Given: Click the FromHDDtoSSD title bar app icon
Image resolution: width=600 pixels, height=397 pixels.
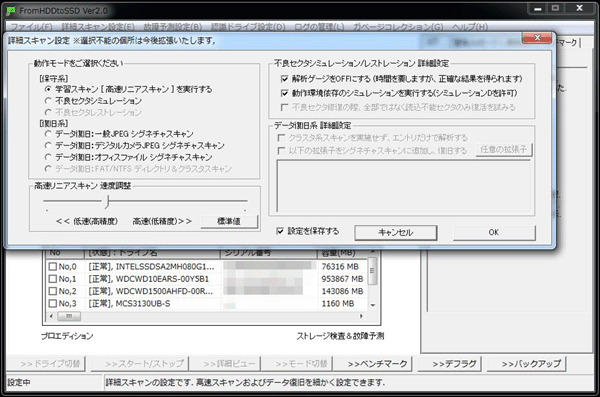Looking at the screenshot, I should (11, 11).
